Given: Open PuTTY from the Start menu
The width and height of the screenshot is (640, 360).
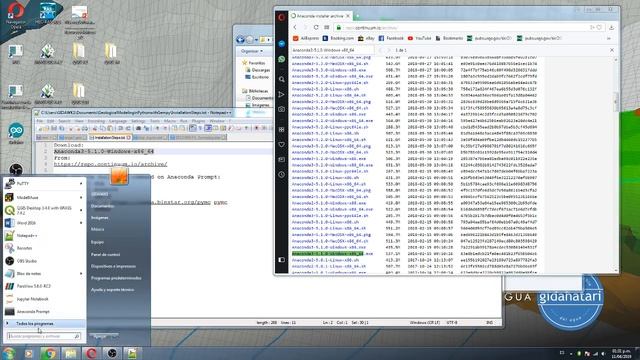Looking at the screenshot, I should point(43,184).
